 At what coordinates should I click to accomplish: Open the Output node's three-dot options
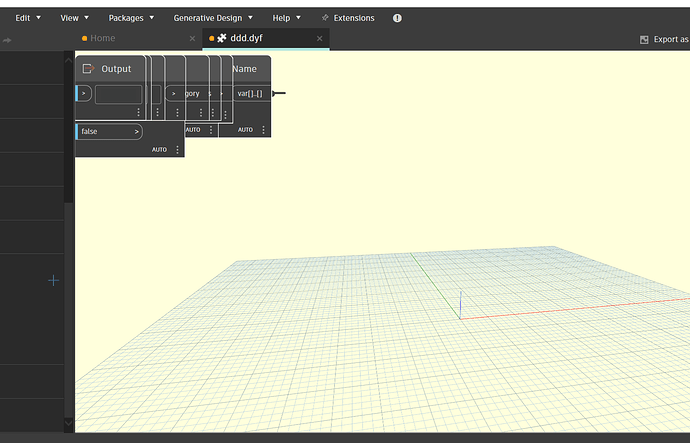tap(139, 112)
